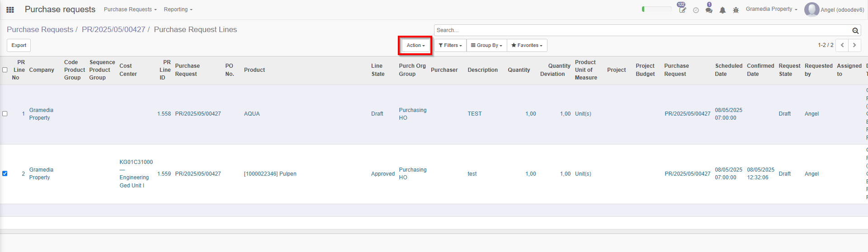The height and width of the screenshot is (252, 868).
Task: Go to previous page arrow
Action: point(842,45)
